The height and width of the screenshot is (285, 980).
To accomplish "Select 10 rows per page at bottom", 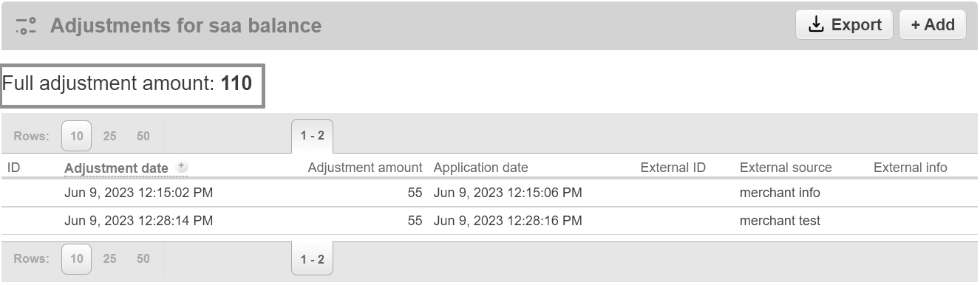I will coord(77,259).
